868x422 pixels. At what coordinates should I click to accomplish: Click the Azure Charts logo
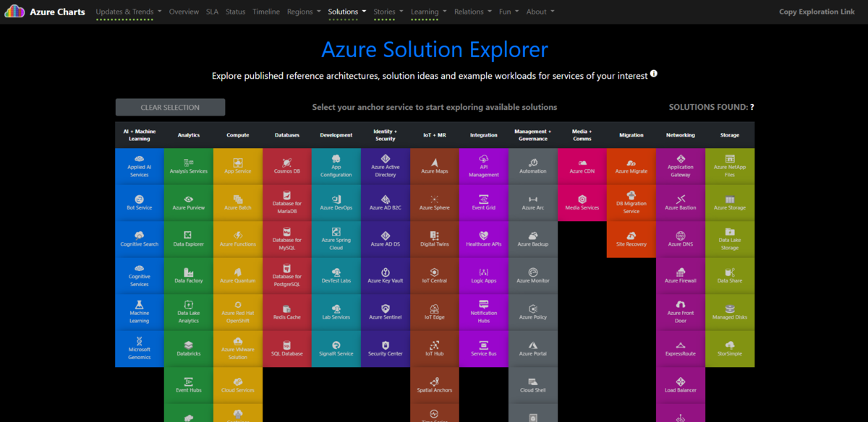(45, 12)
